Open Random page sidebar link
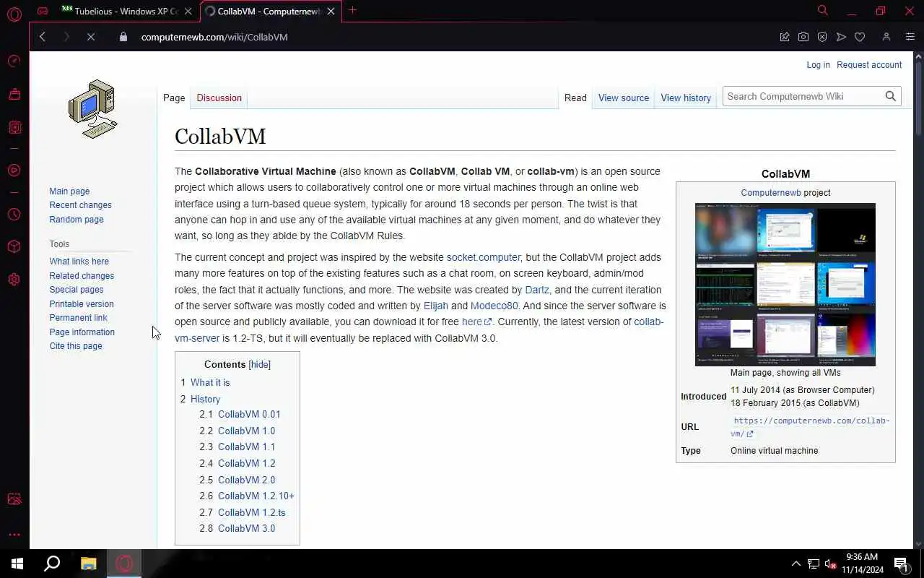The height and width of the screenshot is (578, 924). click(x=77, y=220)
